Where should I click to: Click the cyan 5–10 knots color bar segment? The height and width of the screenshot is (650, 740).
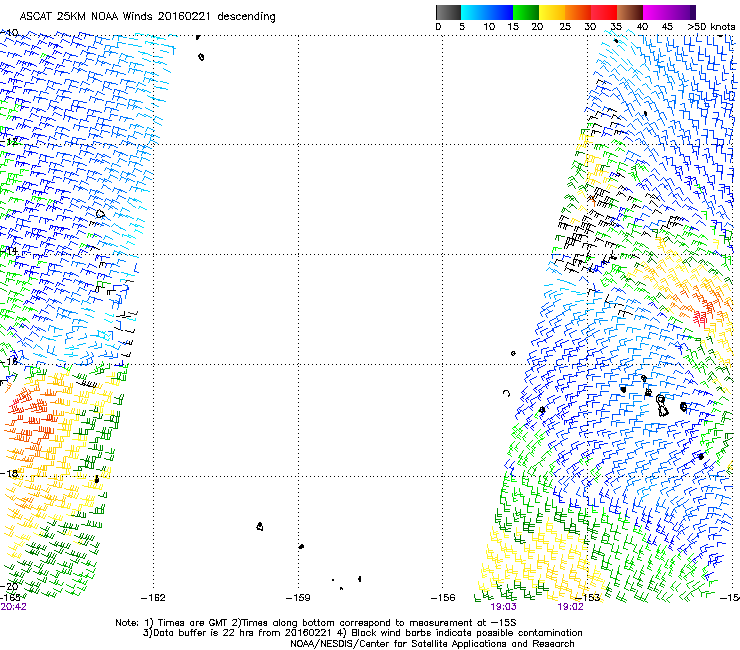474,12
